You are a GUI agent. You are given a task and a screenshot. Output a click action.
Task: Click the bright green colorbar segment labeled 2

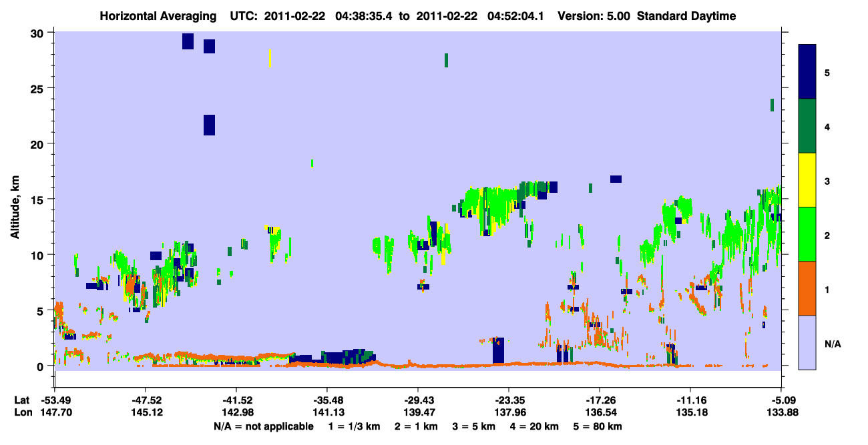[807, 234]
